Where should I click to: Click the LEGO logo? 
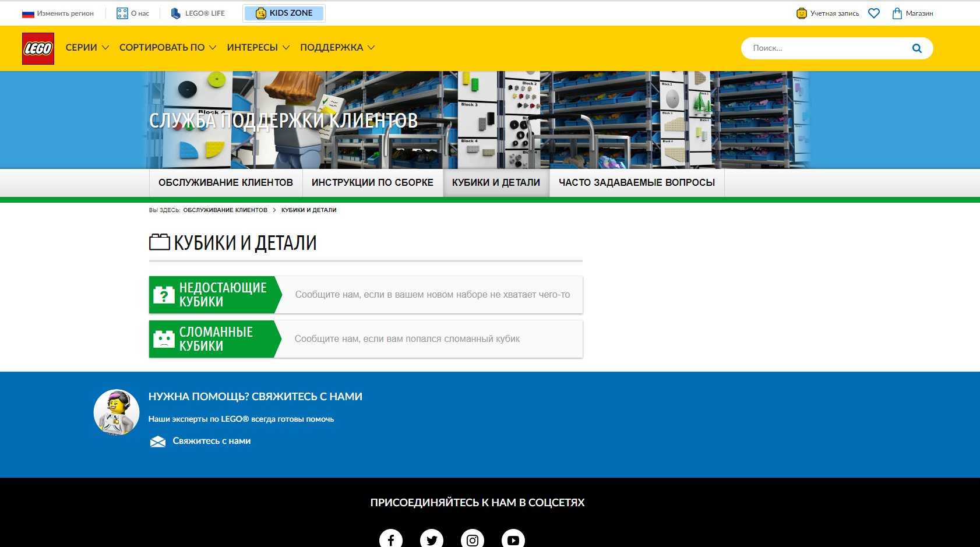pyautogui.click(x=38, y=48)
